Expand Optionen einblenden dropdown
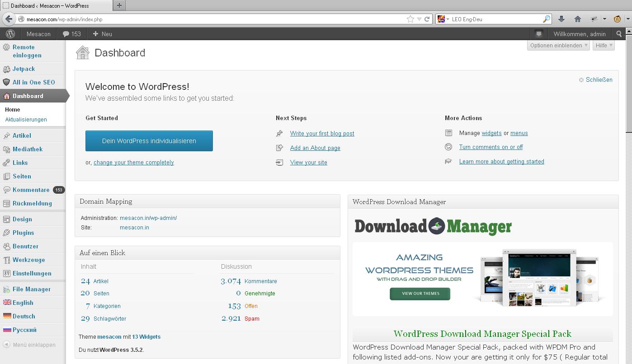 coord(558,45)
